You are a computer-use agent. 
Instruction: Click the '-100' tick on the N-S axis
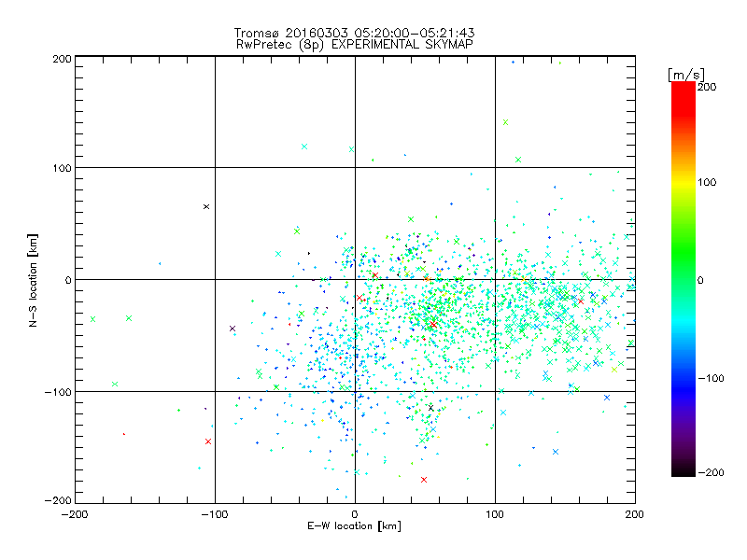(x=58, y=392)
